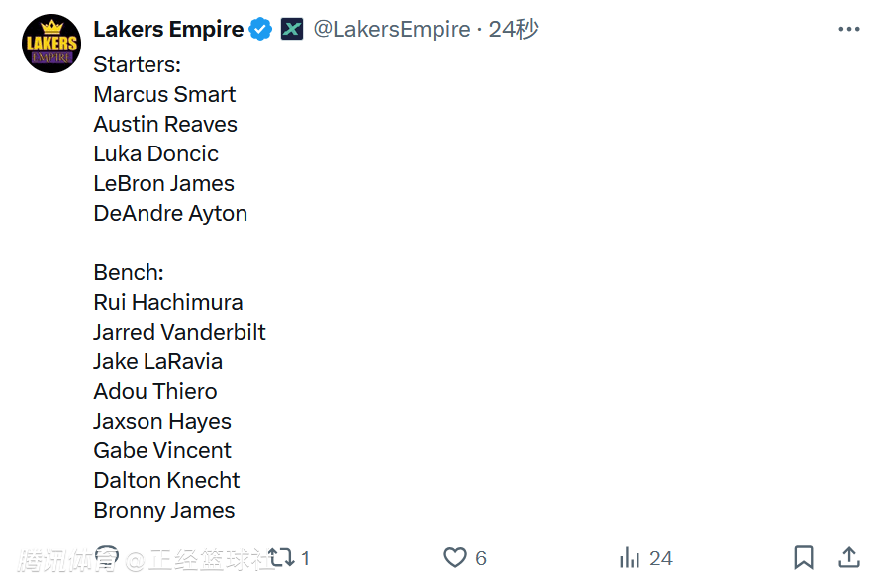Share the post via the upload arrow icon
Image resolution: width=882 pixels, height=588 pixels.
point(848,557)
